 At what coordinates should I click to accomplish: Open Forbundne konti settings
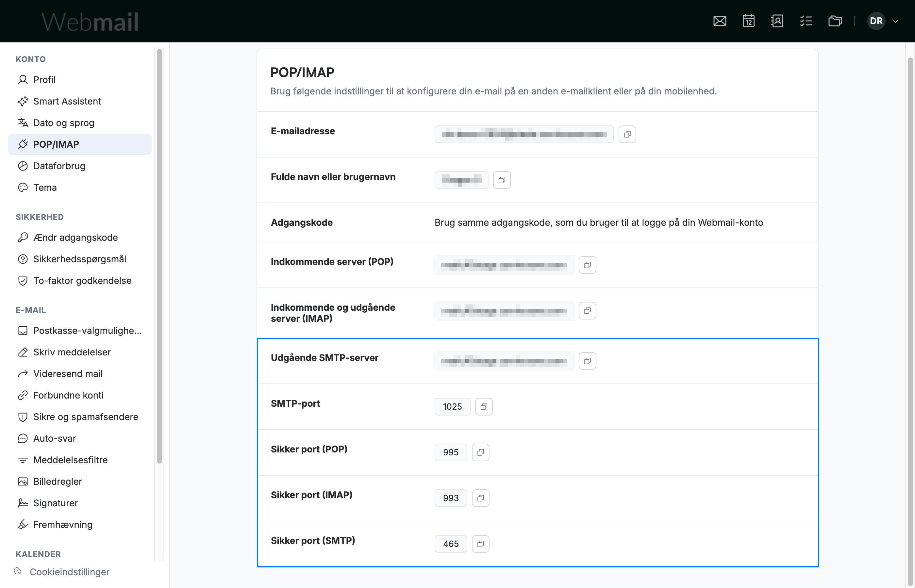(x=79, y=395)
